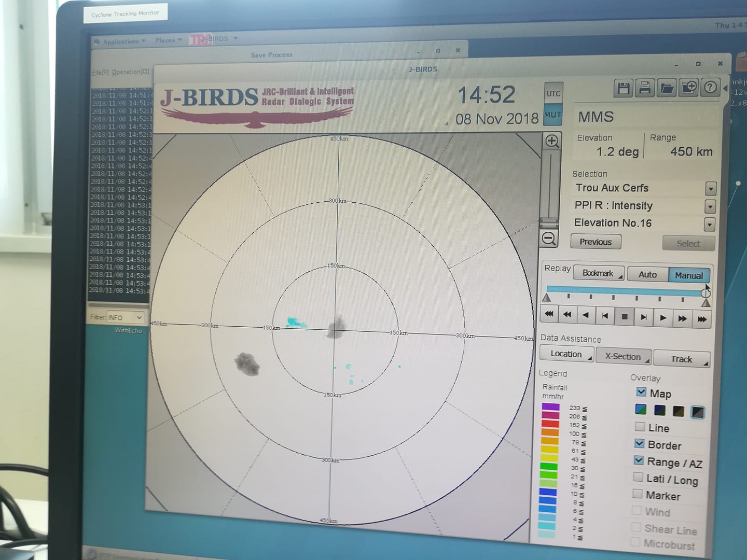Open the Replay Bookmark dropdown button
747x560 pixels.
(599, 273)
